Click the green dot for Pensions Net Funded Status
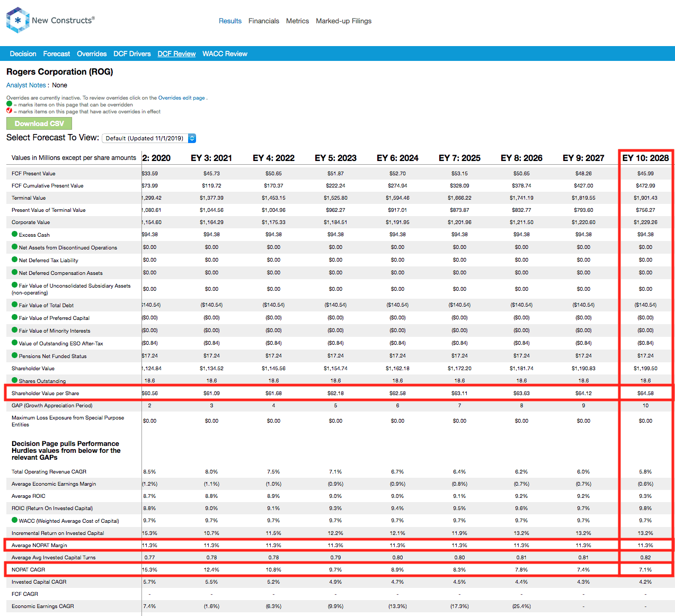 point(15,355)
